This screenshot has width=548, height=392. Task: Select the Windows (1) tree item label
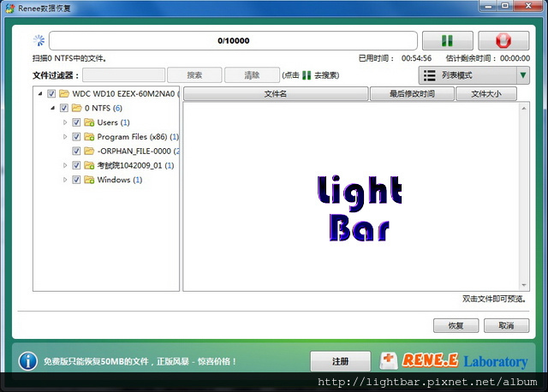point(120,180)
